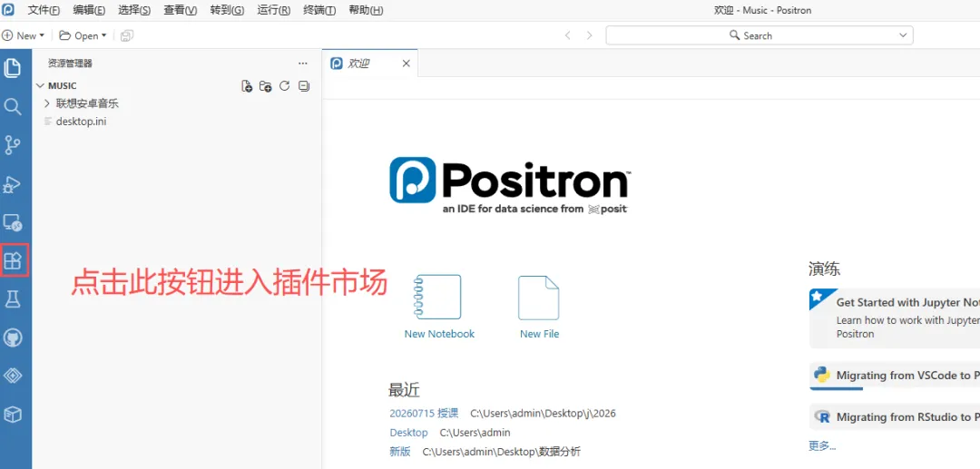980x469 pixels.
Task: Open the 文件(F) menu
Action: click(44, 10)
